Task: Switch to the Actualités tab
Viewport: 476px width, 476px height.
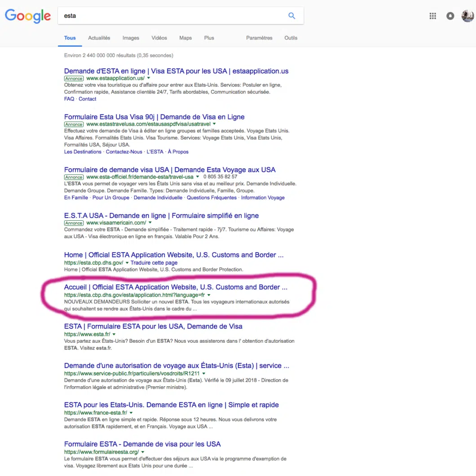Action: [99, 38]
